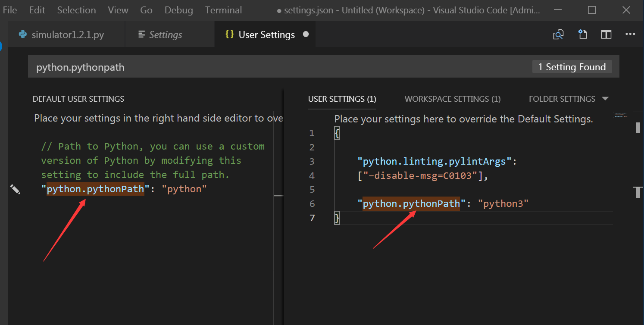Select the User Settings tab header
The height and width of the screenshot is (325, 644).
pyautogui.click(x=342, y=99)
